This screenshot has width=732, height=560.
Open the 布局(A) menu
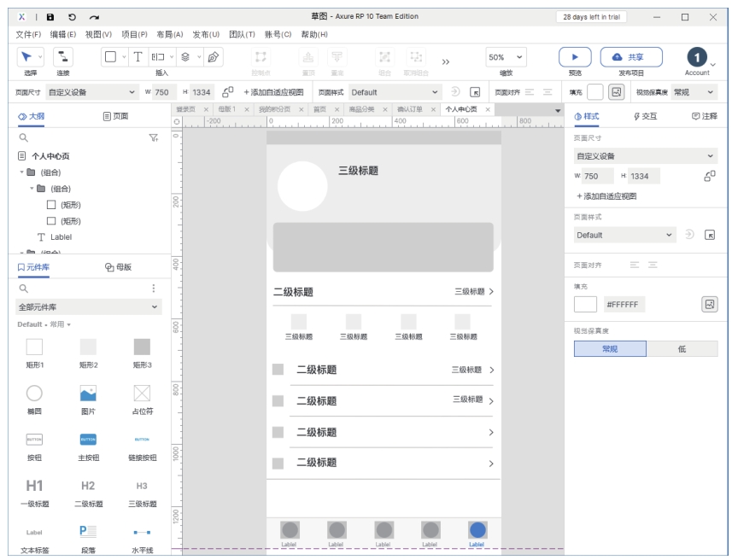coord(170,34)
